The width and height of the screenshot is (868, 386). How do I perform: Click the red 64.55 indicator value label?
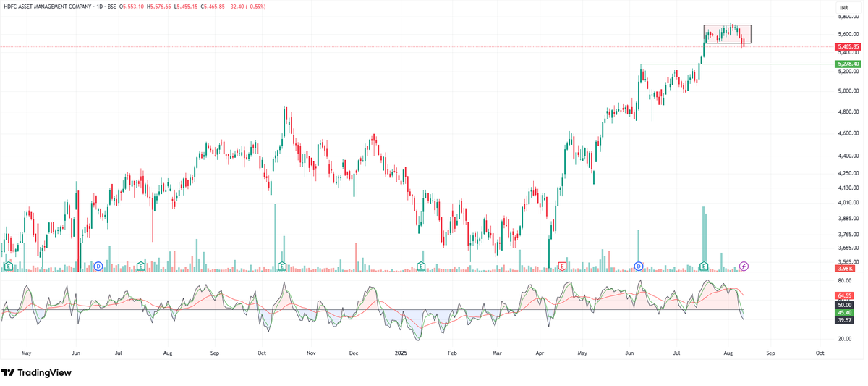(x=845, y=295)
